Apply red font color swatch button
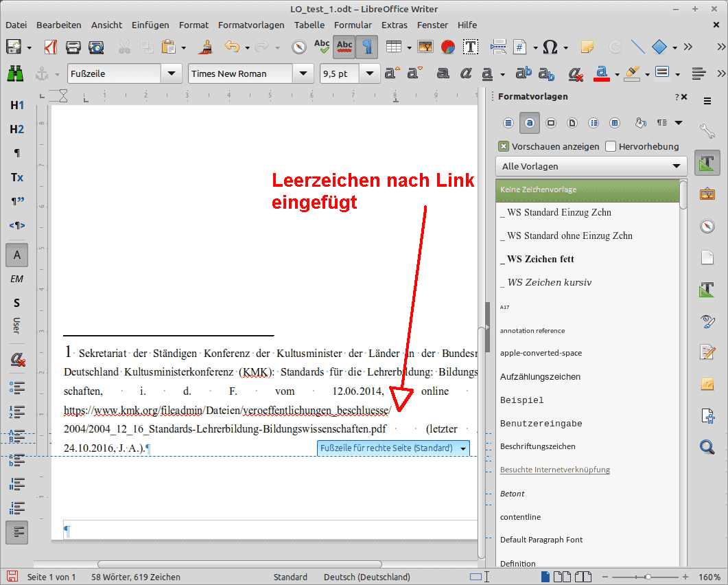Screen dimensions: 728x585 602,73
